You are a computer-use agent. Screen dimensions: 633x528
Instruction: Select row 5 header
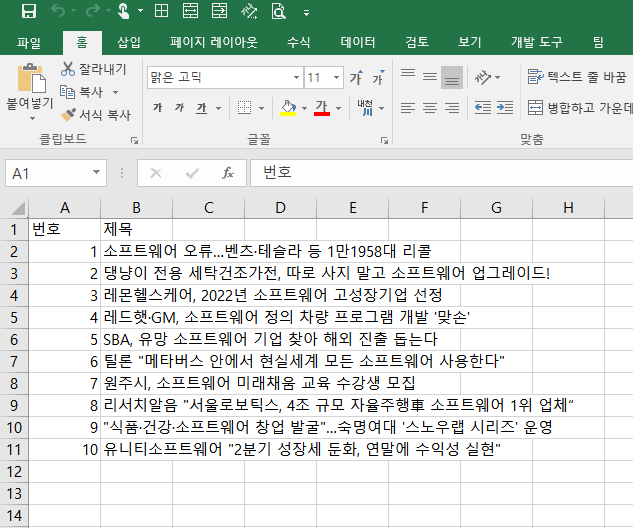pos(14,317)
